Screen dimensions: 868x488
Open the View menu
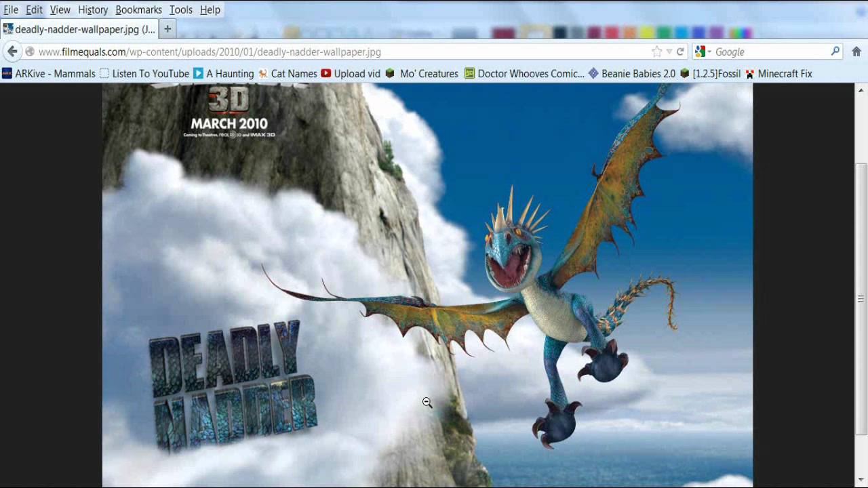pos(60,10)
